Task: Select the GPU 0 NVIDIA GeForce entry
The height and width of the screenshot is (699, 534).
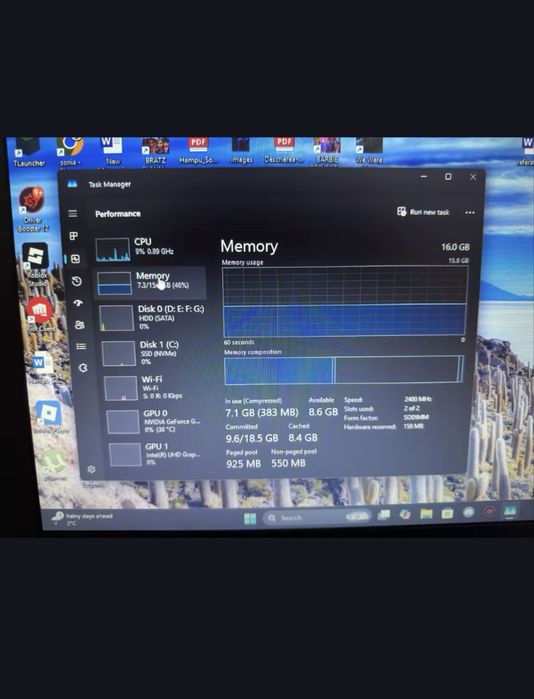Action: point(156,421)
